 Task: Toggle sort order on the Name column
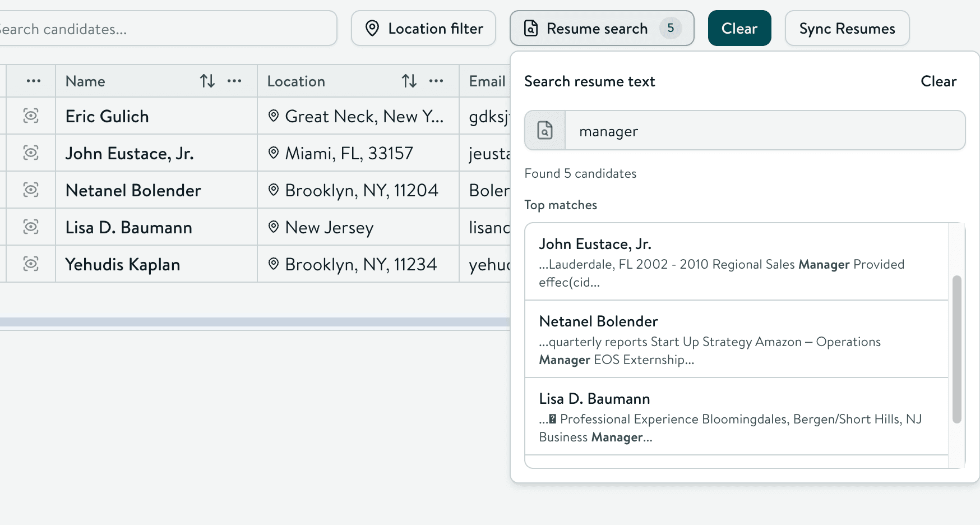pyautogui.click(x=207, y=81)
